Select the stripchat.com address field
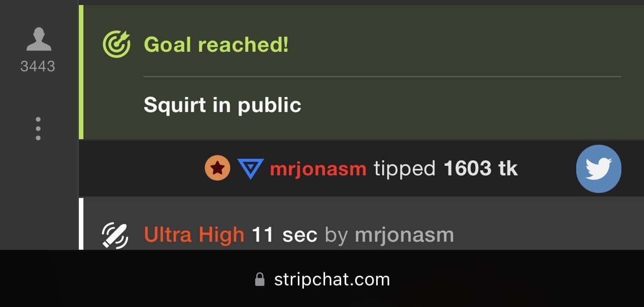The height and width of the screenshot is (307, 644). [322, 279]
